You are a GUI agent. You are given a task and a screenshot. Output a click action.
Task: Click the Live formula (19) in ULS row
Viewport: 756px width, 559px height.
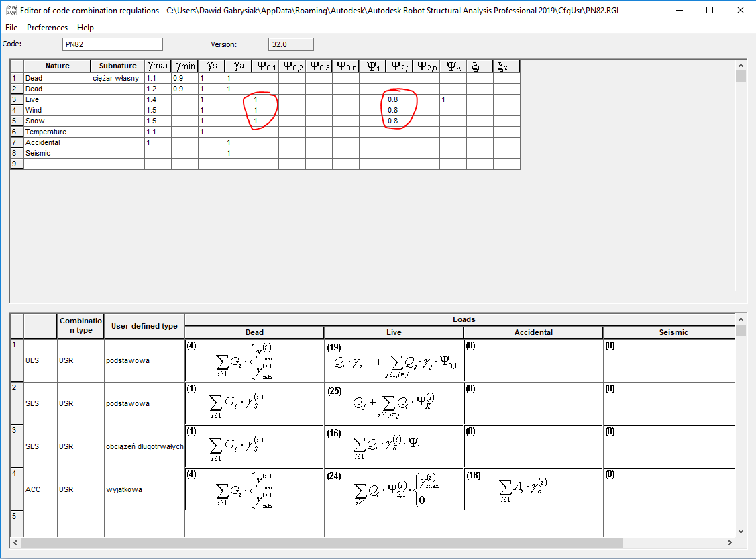394,361
